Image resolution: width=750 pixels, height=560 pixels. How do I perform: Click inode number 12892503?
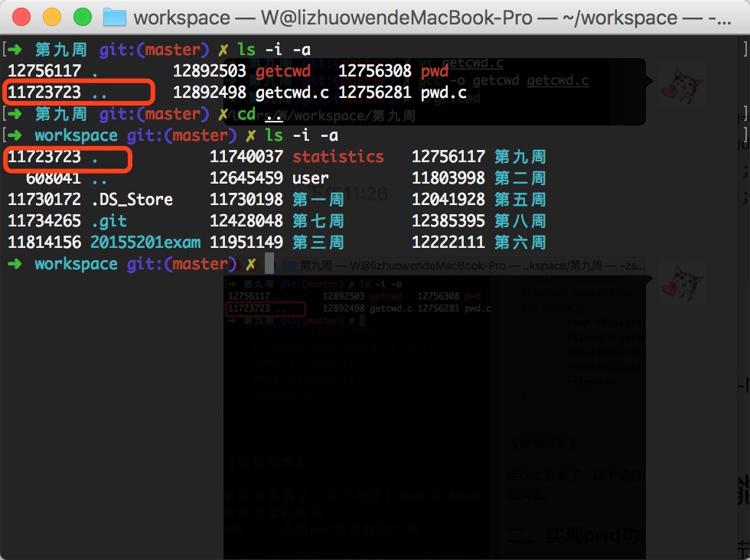point(210,71)
